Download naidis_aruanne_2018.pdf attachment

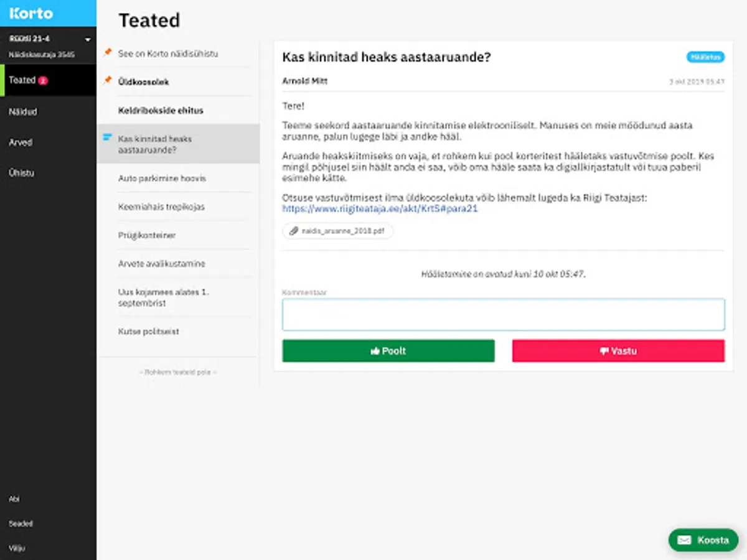342,231
